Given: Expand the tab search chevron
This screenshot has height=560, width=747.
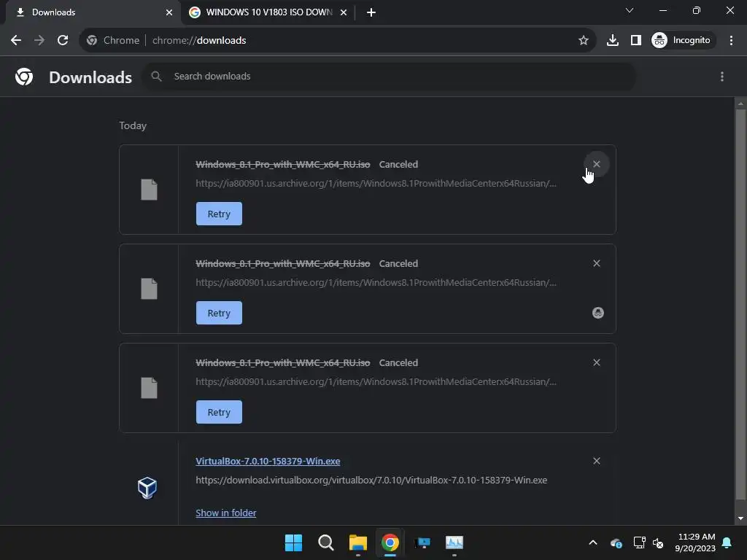Looking at the screenshot, I should [630, 10].
